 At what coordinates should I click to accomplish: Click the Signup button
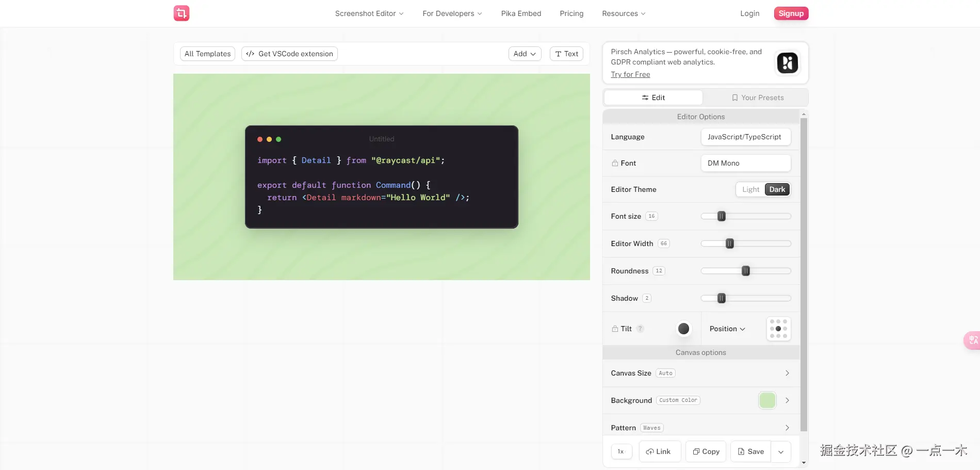point(791,13)
